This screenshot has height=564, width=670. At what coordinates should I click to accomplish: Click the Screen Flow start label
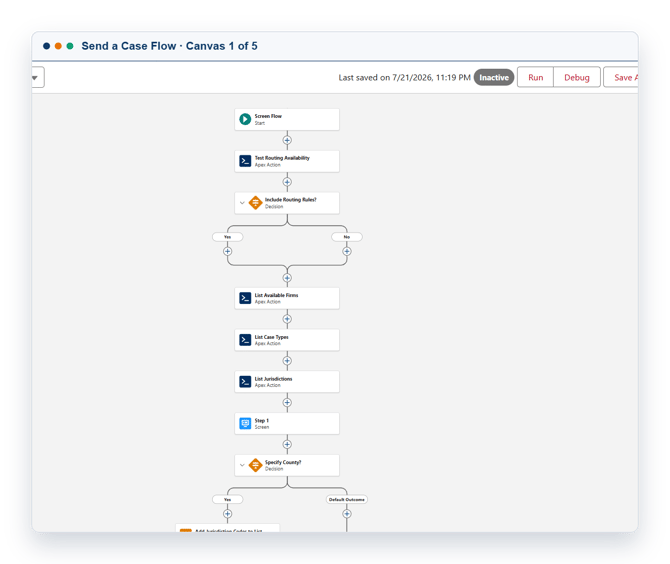268,116
